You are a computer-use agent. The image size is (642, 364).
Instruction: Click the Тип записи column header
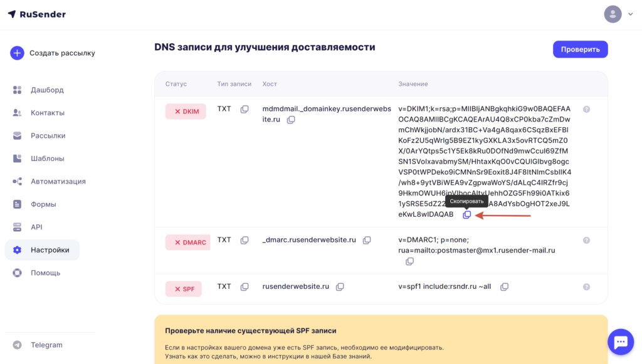[234, 84]
